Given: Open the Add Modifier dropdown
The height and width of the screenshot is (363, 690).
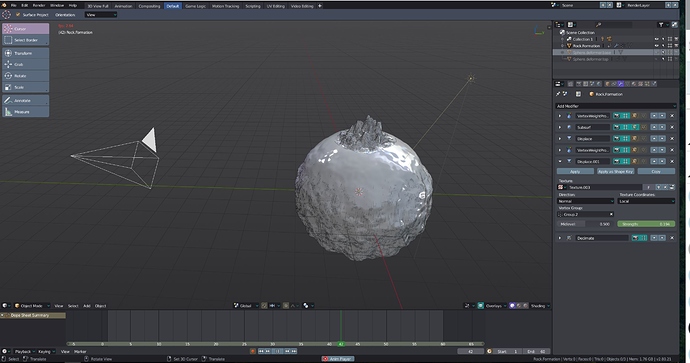Looking at the screenshot, I should (616, 106).
